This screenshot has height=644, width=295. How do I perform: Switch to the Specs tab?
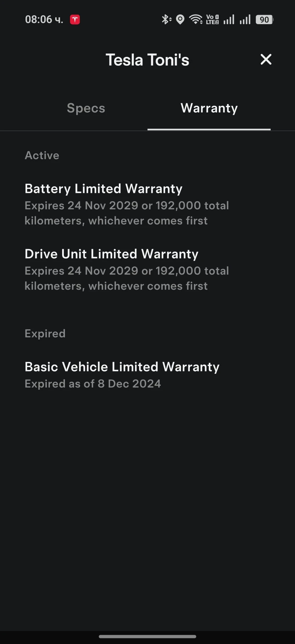(x=86, y=108)
